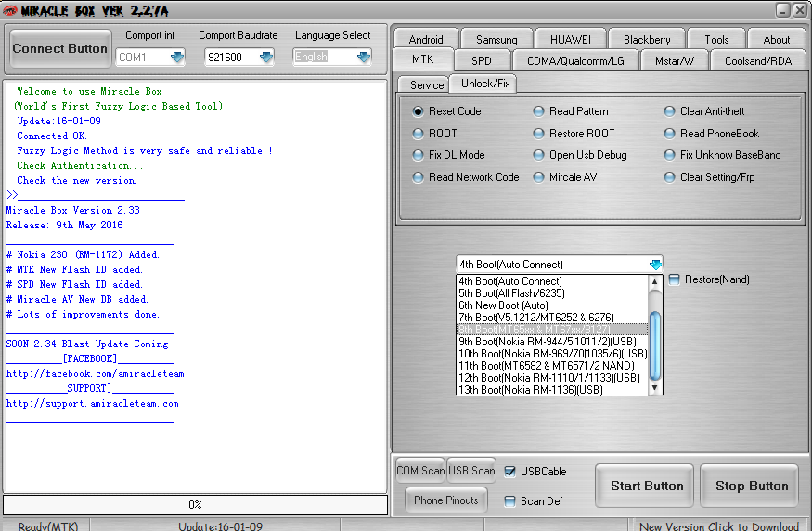812x532 pixels.
Task: Select Fix Unknow BaseBand radio button
Action: (669, 155)
